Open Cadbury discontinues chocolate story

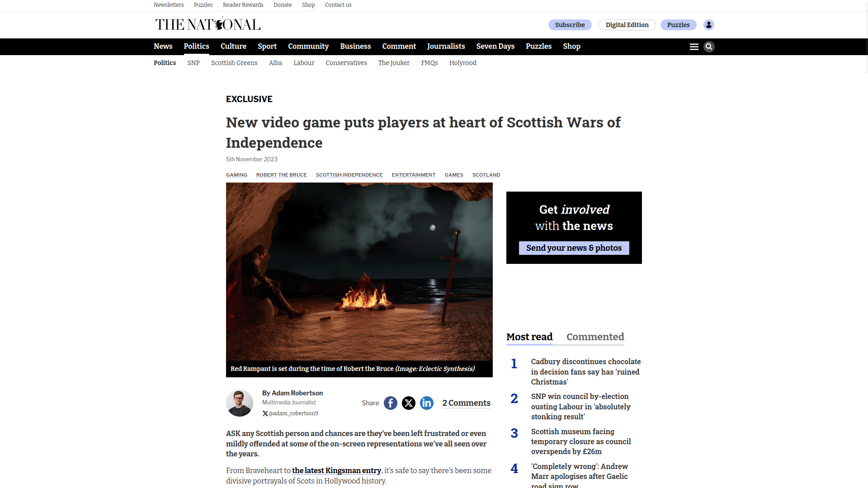[585, 371]
